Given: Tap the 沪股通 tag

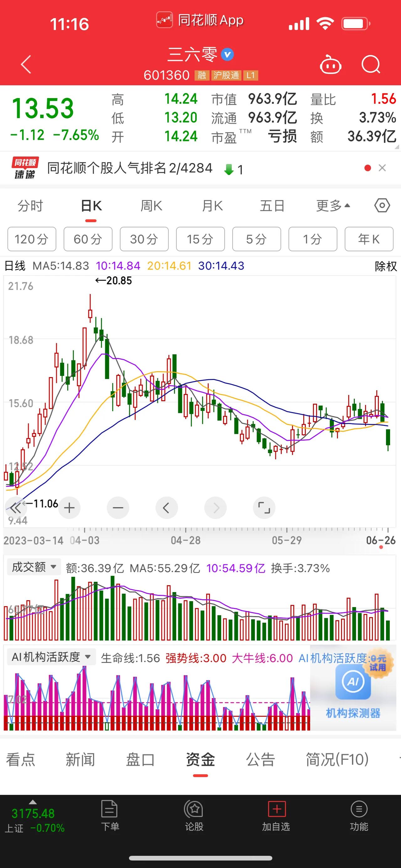Looking at the screenshot, I should (x=226, y=75).
